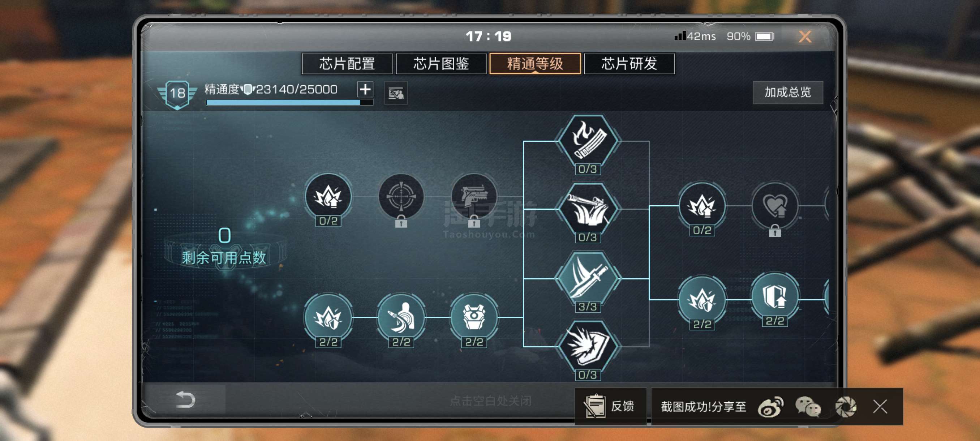Open the 反馈 feedback button
The width and height of the screenshot is (980, 441).
(611, 406)
